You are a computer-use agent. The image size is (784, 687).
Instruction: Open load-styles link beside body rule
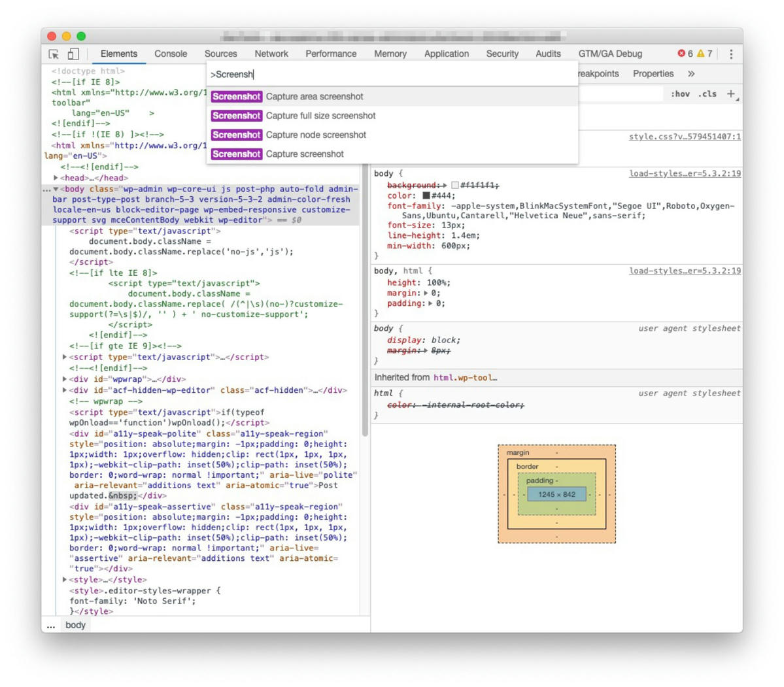(685, 173)
